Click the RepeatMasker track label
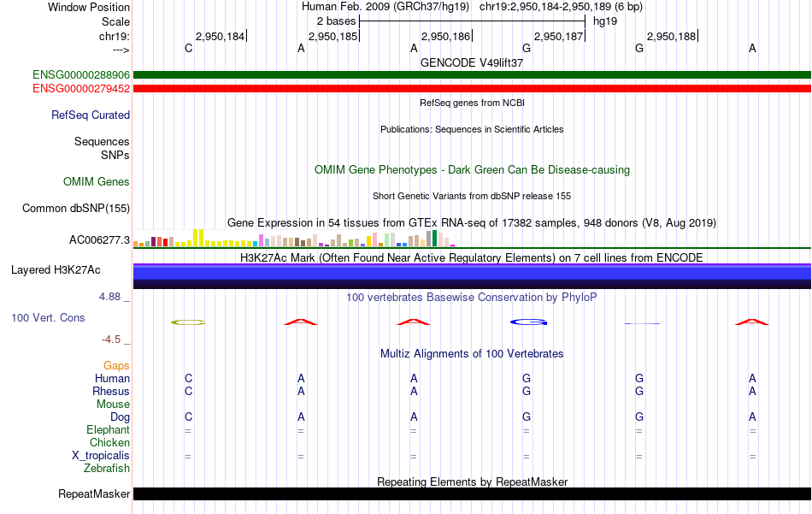 pos(94,493)
